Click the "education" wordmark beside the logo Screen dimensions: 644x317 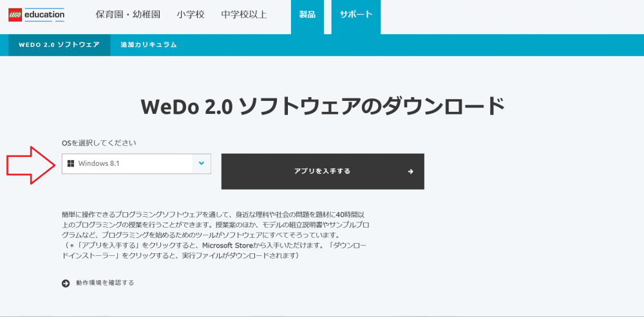click(44, 14)
